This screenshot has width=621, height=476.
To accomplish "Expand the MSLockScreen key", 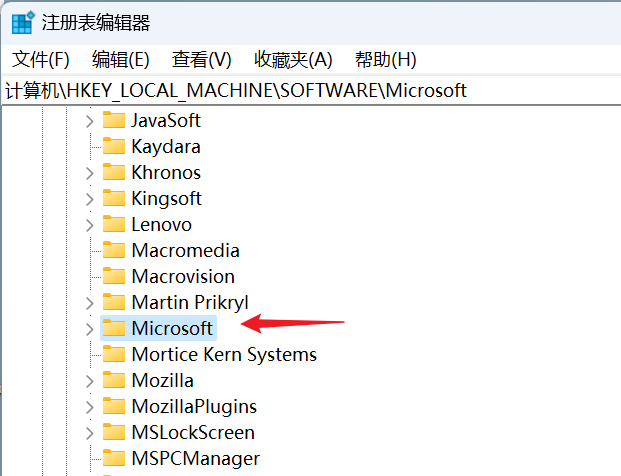I will pyautogui.click(x=90, y=433).
